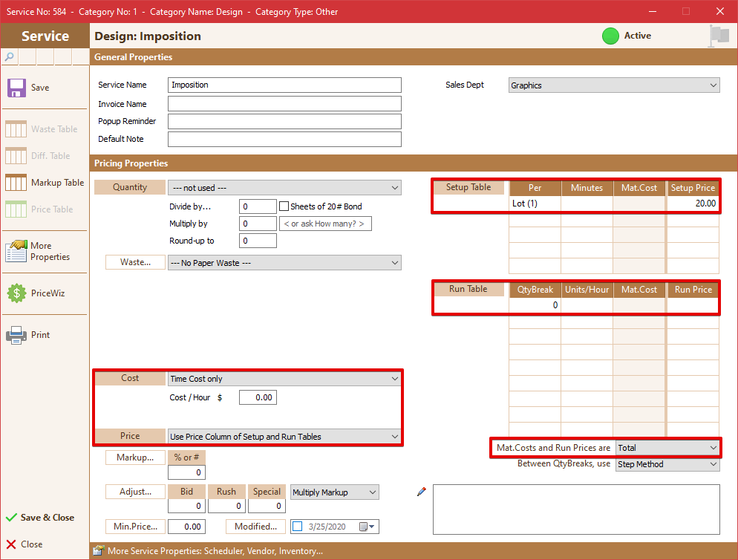Screen dimensions: 738x560
Task: Click the Cost / Hour amount field
Action: (258, 397)
